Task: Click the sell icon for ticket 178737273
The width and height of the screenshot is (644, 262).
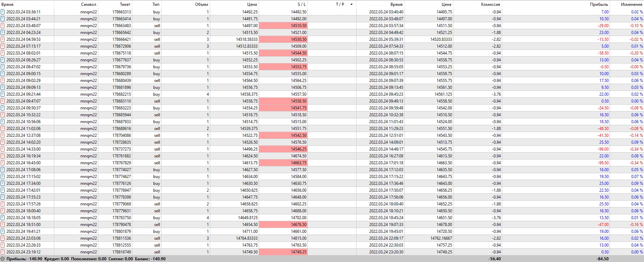Action: tap(3, 149)
